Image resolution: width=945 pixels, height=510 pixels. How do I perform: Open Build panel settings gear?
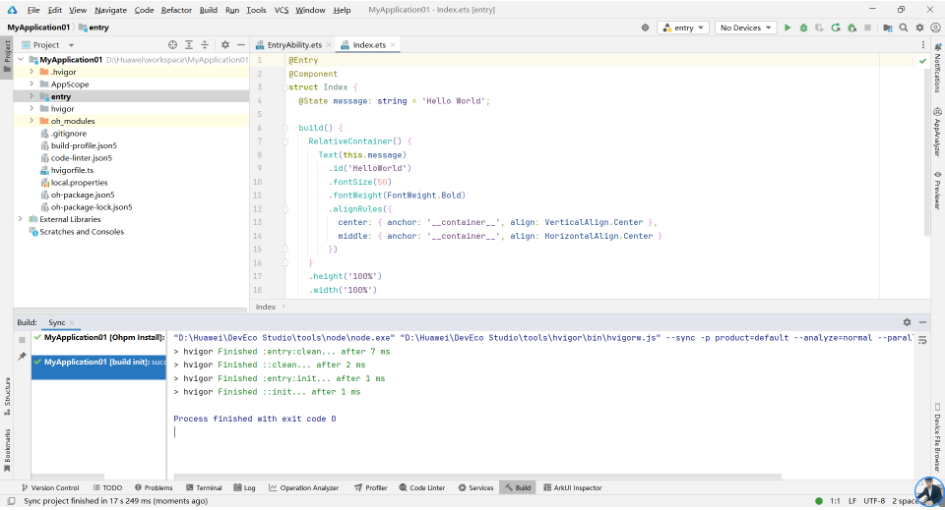click(x=906, y=323)
